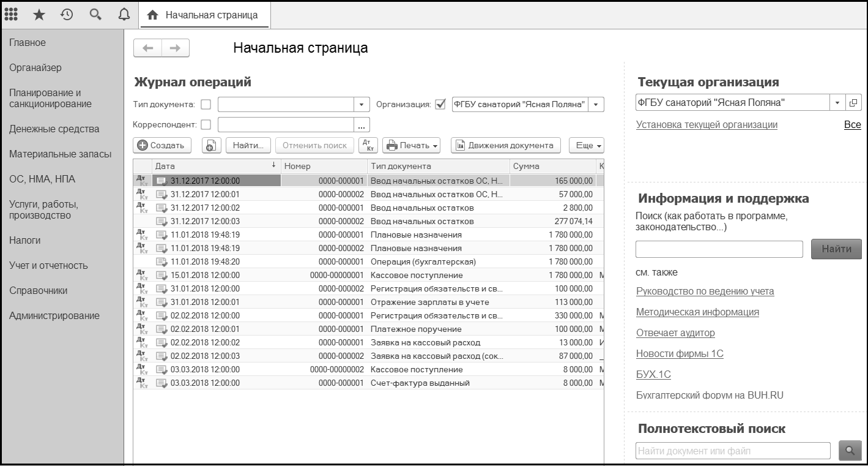Open the Руководство по ведению учета link
The width and height of the screenshot is (868, 466).
click(x=705, y=291)
